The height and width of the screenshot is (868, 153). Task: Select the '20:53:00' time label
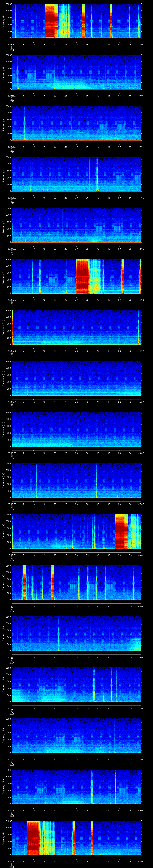(x=12, y=862)
